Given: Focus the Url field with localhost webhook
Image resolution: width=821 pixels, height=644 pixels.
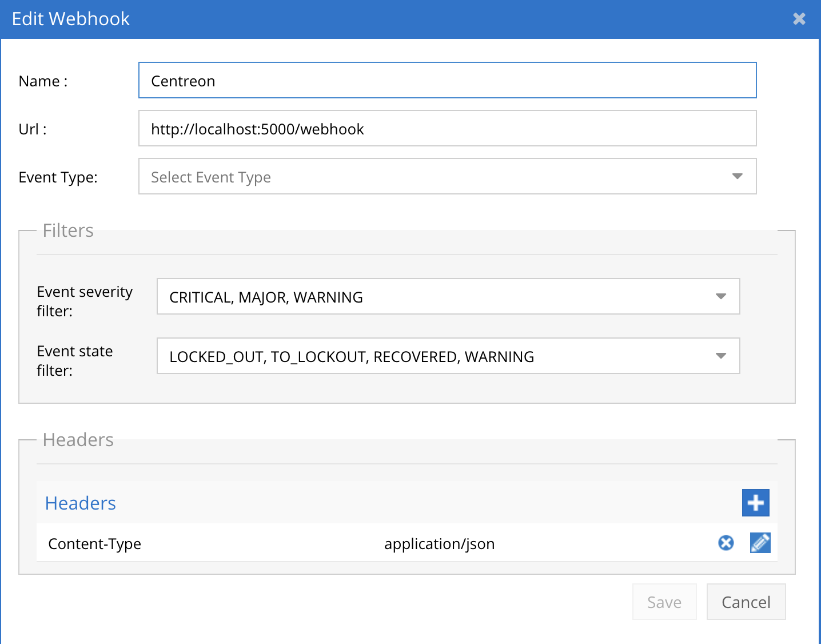Looking at the screenshot, I should coord(447,129).
